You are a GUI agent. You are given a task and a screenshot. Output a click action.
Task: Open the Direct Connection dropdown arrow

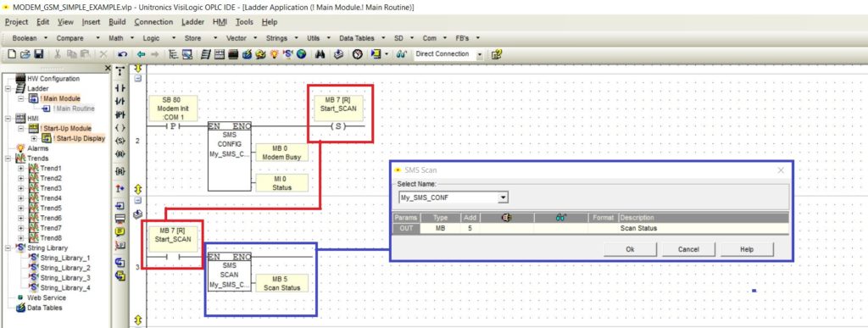480,54
